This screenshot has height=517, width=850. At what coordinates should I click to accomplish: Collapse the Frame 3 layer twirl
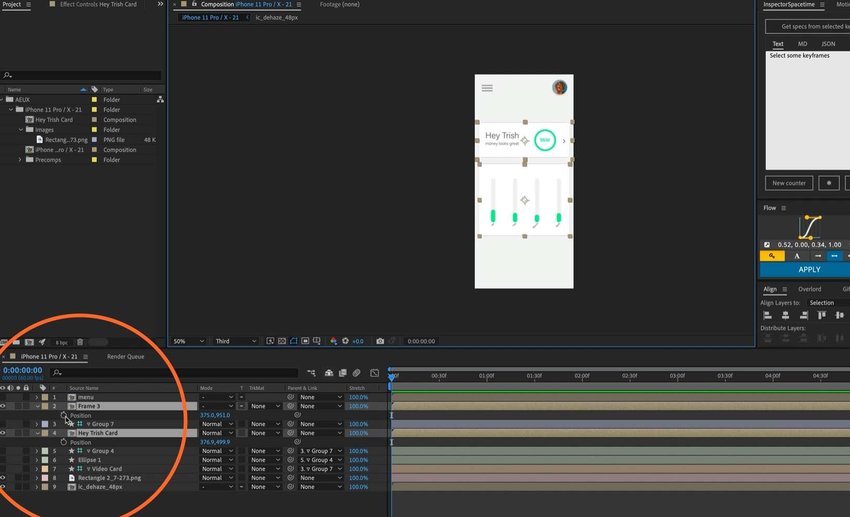[37, 406]
